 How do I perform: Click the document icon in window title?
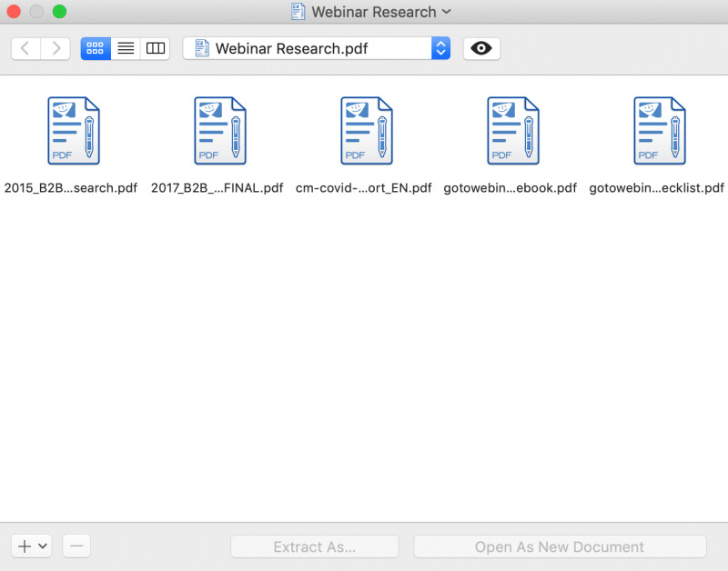pos(298,12)
